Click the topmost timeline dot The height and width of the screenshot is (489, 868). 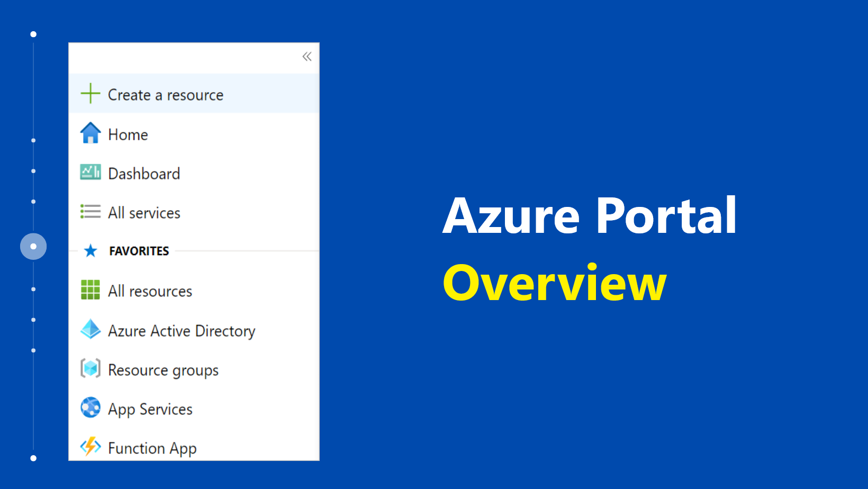pyautogui.click(x=33, y=34)
